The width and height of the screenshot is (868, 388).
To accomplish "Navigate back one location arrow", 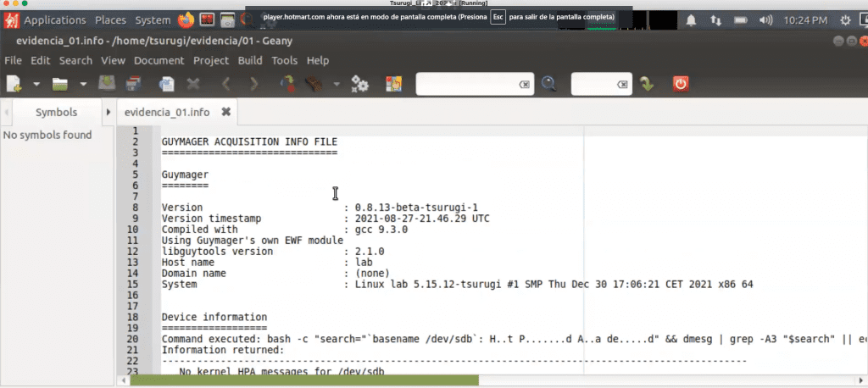I will click(225, 84).
